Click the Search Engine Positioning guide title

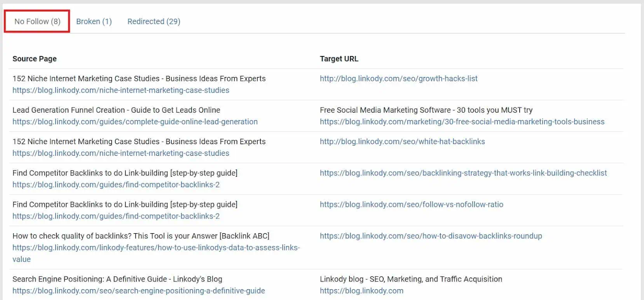tap(117, 279)
